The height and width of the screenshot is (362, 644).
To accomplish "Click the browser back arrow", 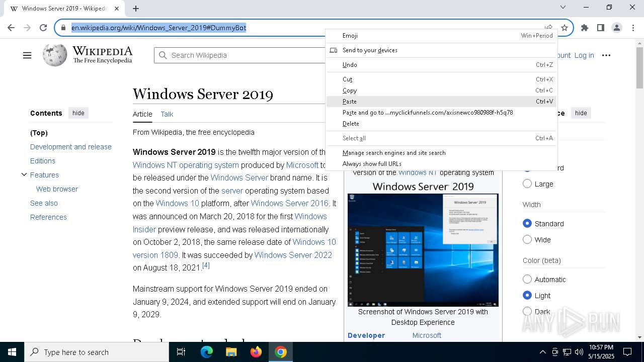I will click(x=11, y=28).
